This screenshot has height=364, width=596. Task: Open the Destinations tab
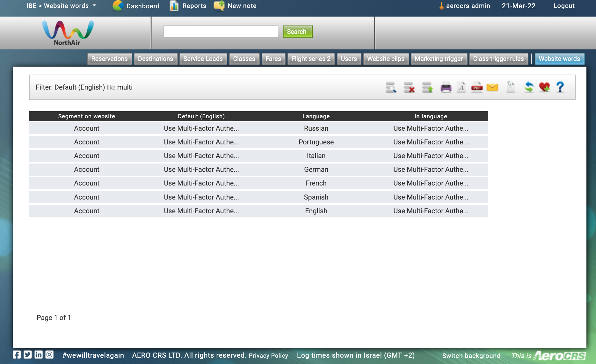click(156, 59)
